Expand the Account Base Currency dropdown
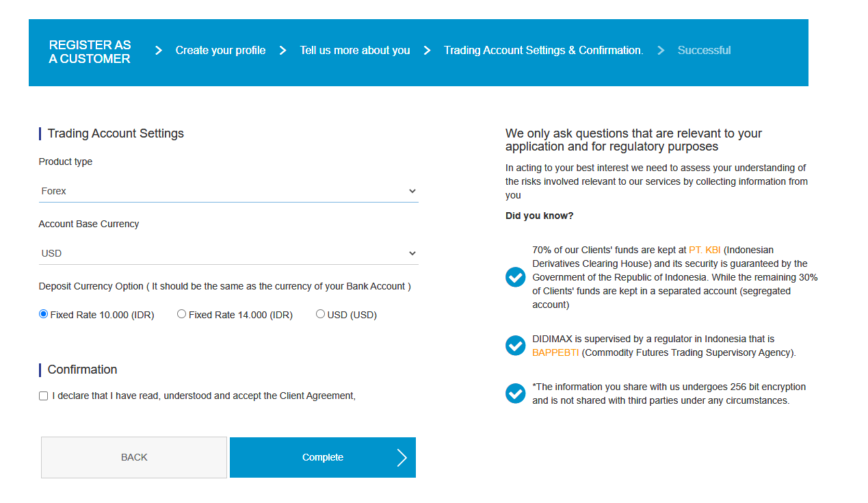Screen dimensions: 868x503 [228, 253]
